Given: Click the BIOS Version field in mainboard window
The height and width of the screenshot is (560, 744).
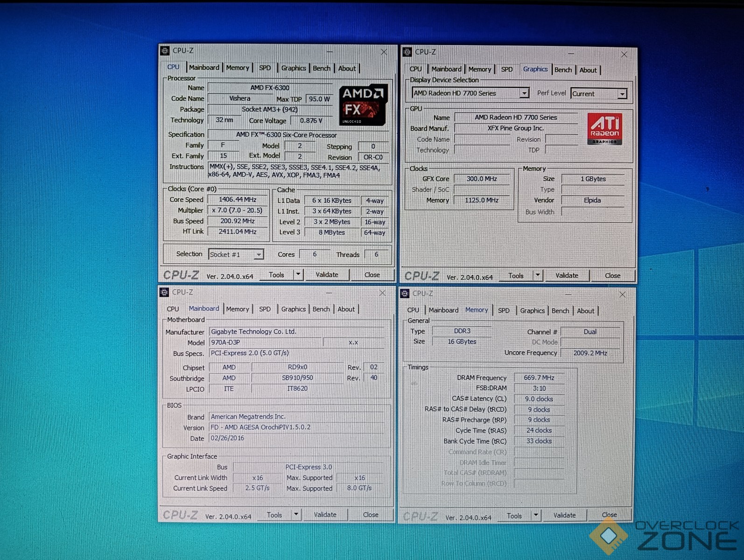Looking at the screenshot, I should (296, 427).
